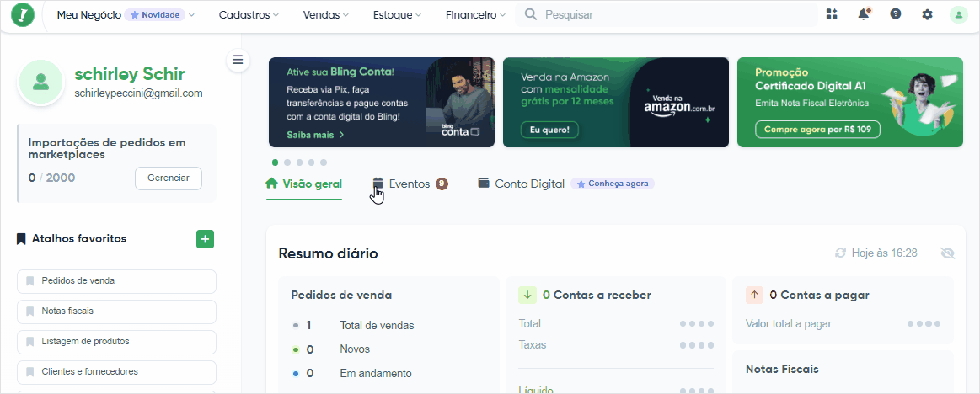Click the bookmark icon beside Listagem de produtos
The image size is (980, 394).
click(30, 342)
